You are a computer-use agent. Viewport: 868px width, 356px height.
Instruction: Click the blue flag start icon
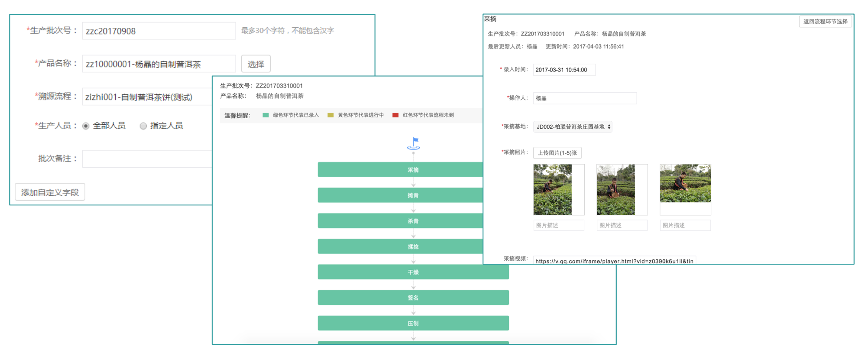coord(414,143)
